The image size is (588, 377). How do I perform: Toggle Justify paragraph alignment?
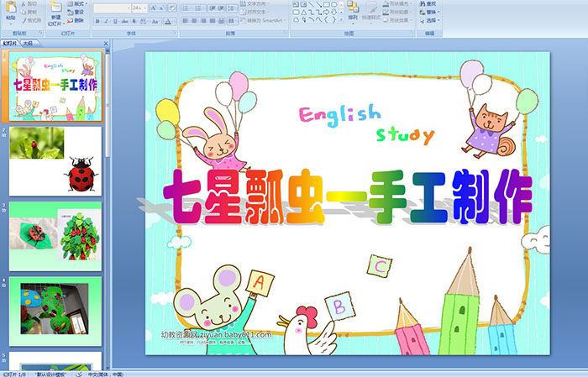213,21
